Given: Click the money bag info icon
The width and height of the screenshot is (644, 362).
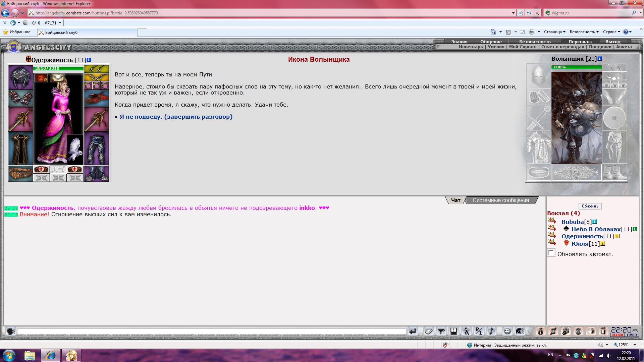Looking at the screenshot, I should (x=540, y=331).
